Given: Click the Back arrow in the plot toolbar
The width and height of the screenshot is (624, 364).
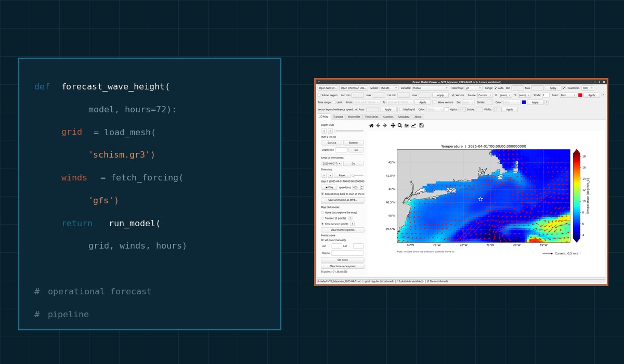Looking at the screenshot, I should (x=378, y=125).
